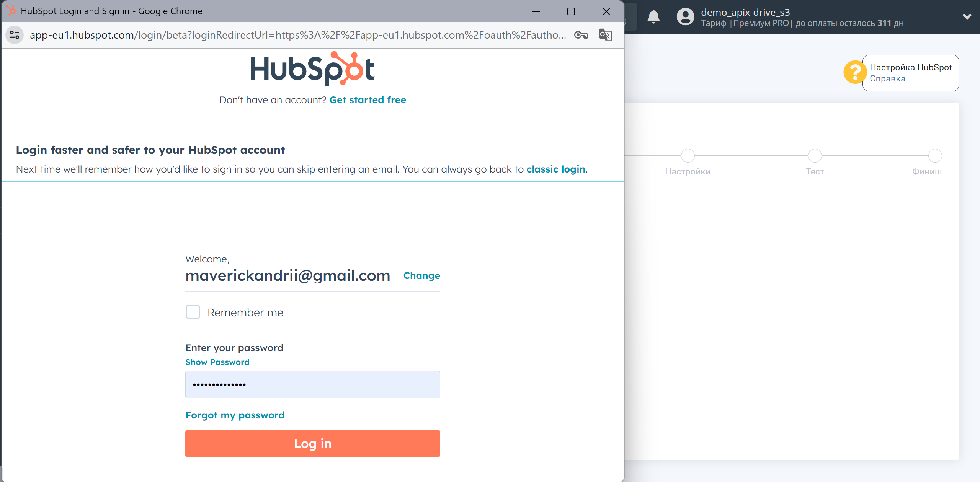Click the Change email link

coord(421,275)
